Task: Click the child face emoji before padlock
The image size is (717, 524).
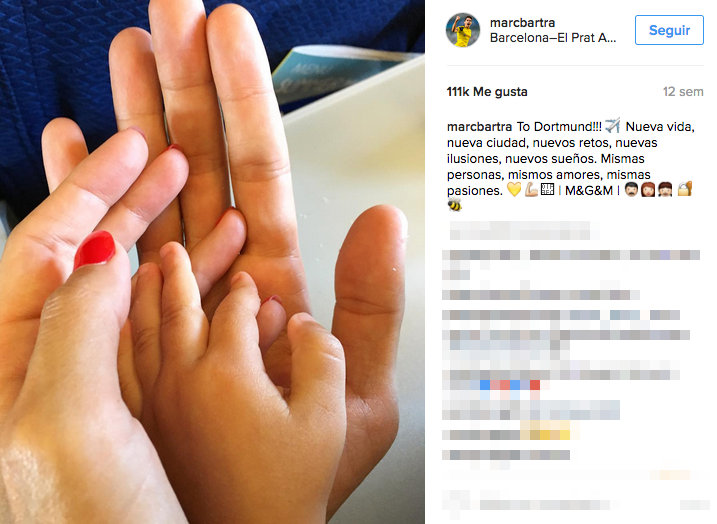Action: tap(665, 190)
